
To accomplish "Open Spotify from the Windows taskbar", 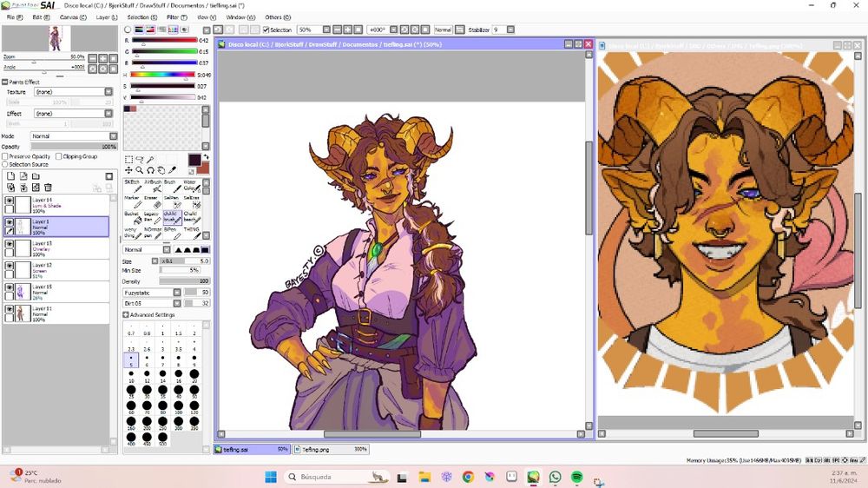I will (x=576, y=477).
